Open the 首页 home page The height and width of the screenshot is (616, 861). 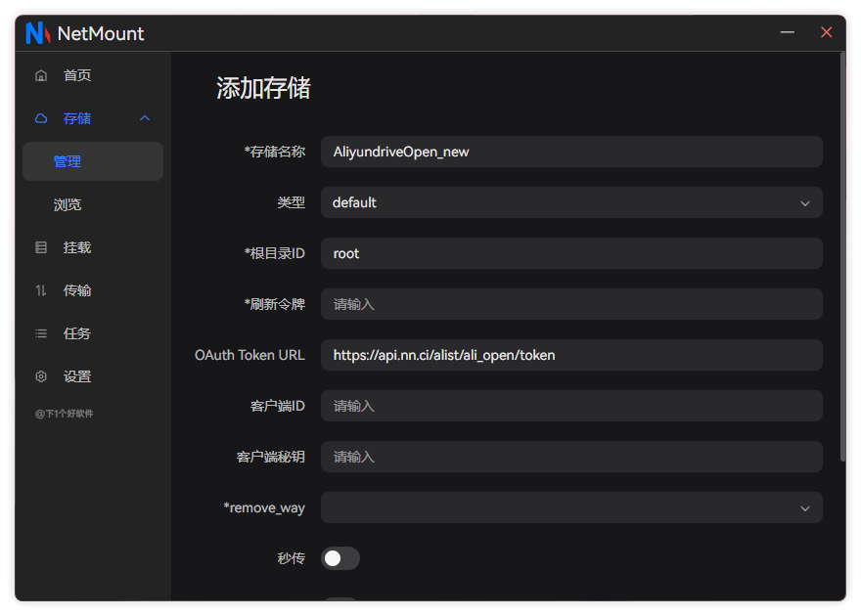tap(93, 75)
